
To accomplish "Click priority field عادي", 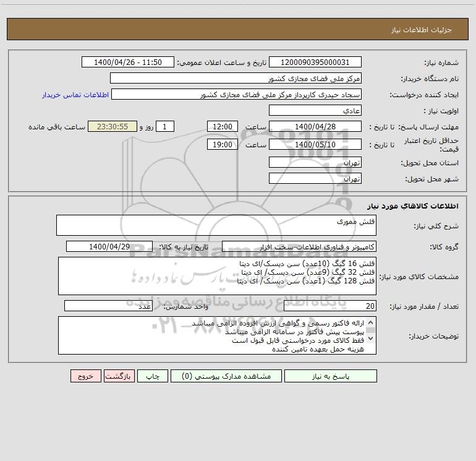I will point(315,110).
